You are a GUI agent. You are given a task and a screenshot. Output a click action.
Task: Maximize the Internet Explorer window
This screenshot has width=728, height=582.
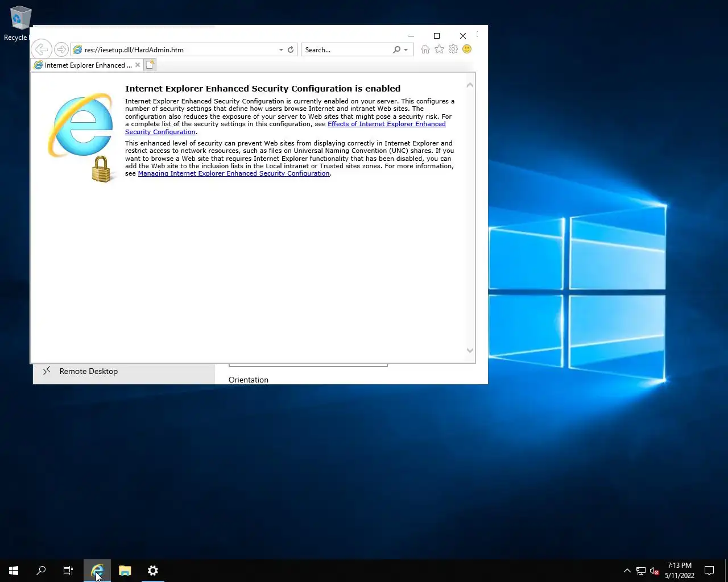[437, 36]
